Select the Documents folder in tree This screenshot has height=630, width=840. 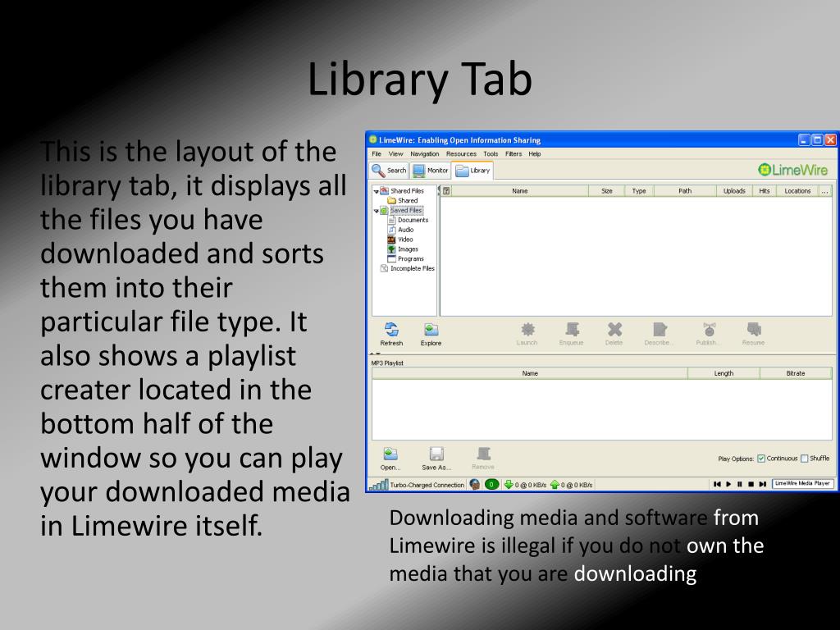409,220
